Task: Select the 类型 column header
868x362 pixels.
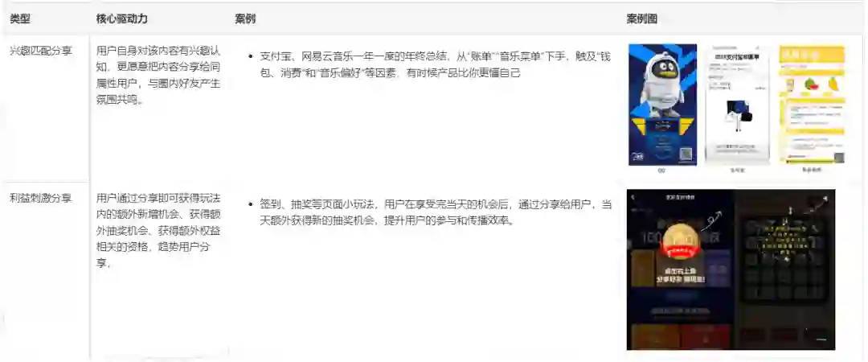Action: pos(20,19)
